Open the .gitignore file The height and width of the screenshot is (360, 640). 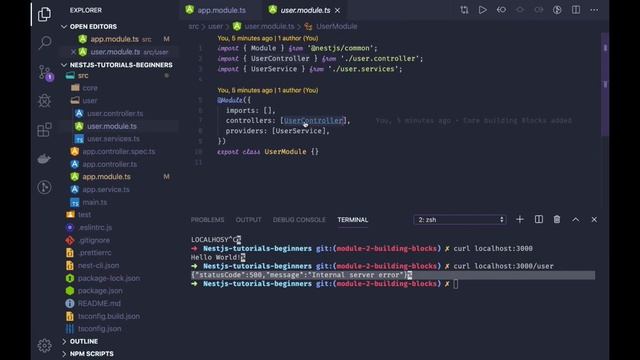click(94, 240)
